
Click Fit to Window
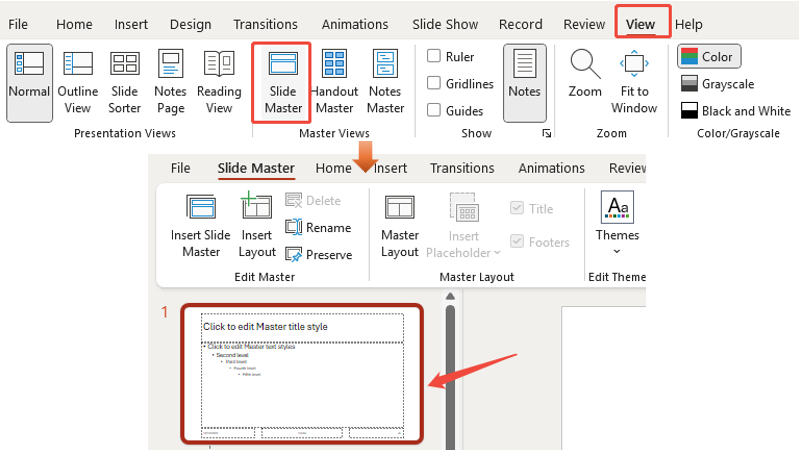(x=634, y=83)
